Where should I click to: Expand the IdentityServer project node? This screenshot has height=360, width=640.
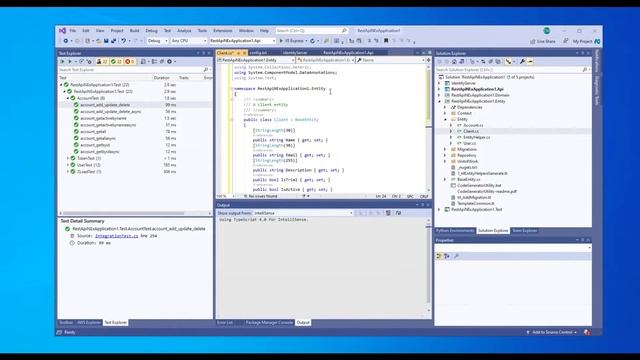point(440,83)
